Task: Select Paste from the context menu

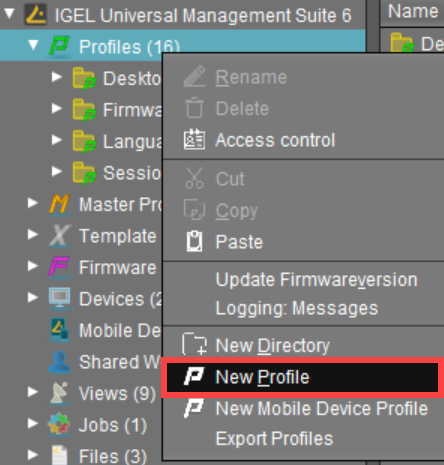Action: (x=239, y=242)
